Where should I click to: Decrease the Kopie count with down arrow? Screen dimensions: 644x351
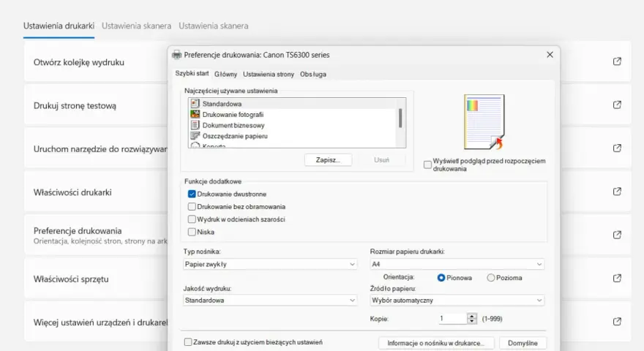pyautogui.click(x=472, y=321)
